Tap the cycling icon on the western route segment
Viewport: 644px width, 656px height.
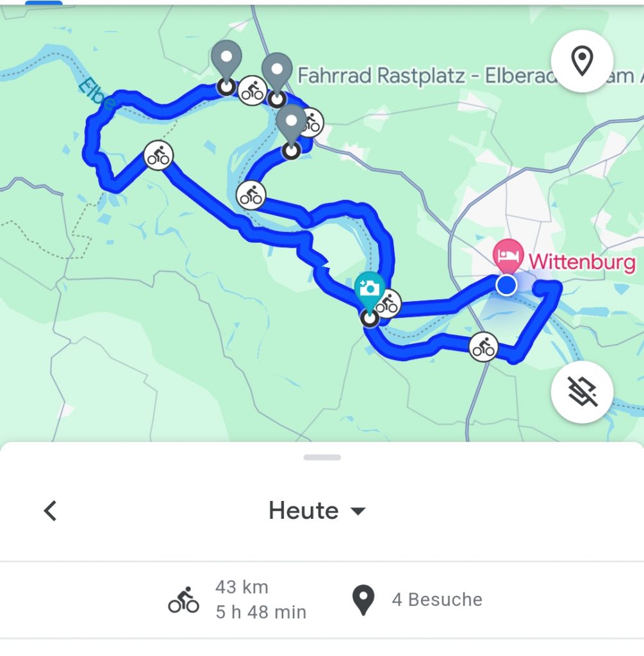coord(158,155)
